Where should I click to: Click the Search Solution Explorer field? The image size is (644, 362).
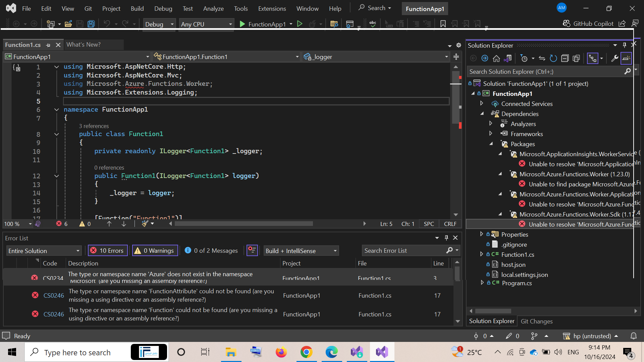[545, 71]
